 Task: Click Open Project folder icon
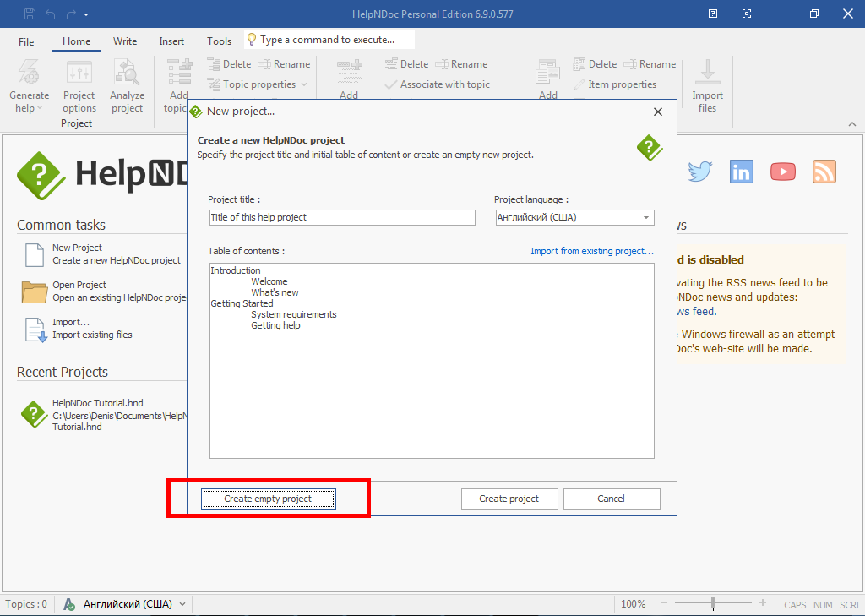[x=35, y=292]
